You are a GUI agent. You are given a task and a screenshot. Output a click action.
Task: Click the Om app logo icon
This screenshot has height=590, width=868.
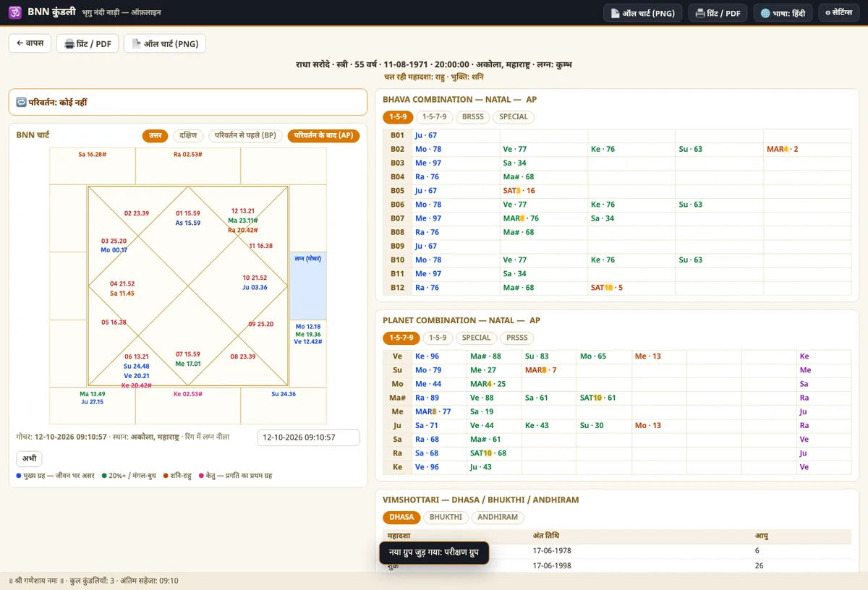(15, 12)
